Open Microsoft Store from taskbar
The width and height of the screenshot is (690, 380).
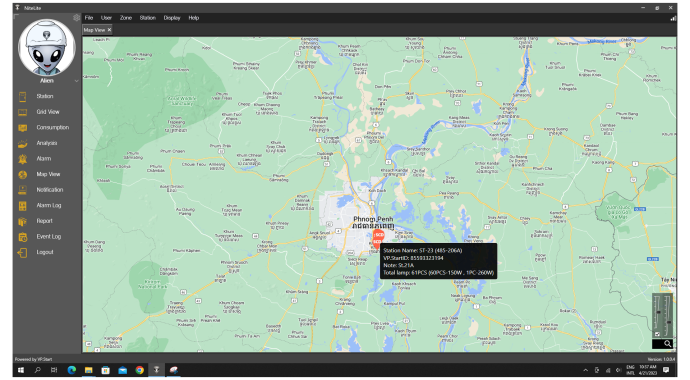(106, 370)
